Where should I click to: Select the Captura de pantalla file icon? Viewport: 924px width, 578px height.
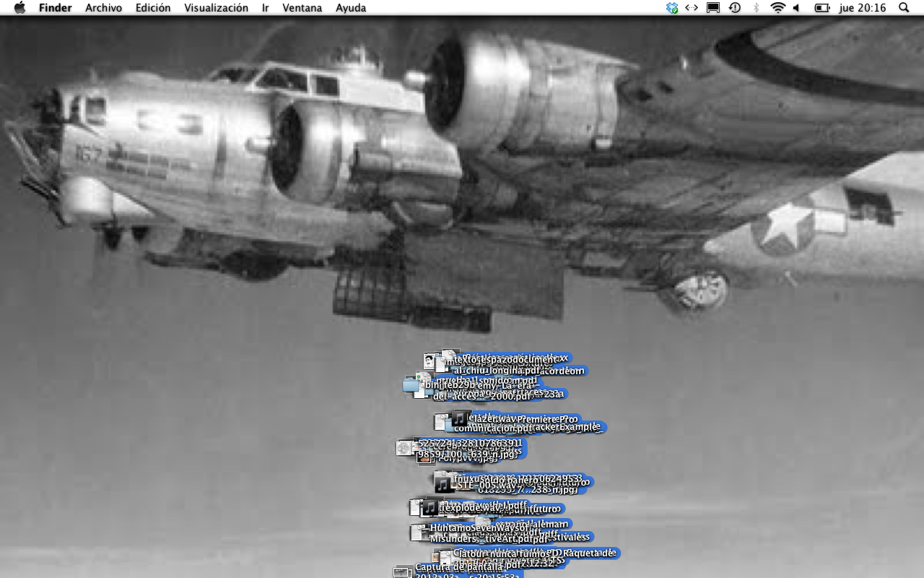pyautogui.click(x=403, y=571)
